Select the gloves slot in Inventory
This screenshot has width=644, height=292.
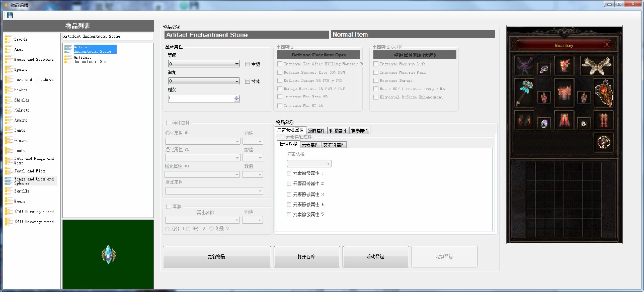click(524, 120)
